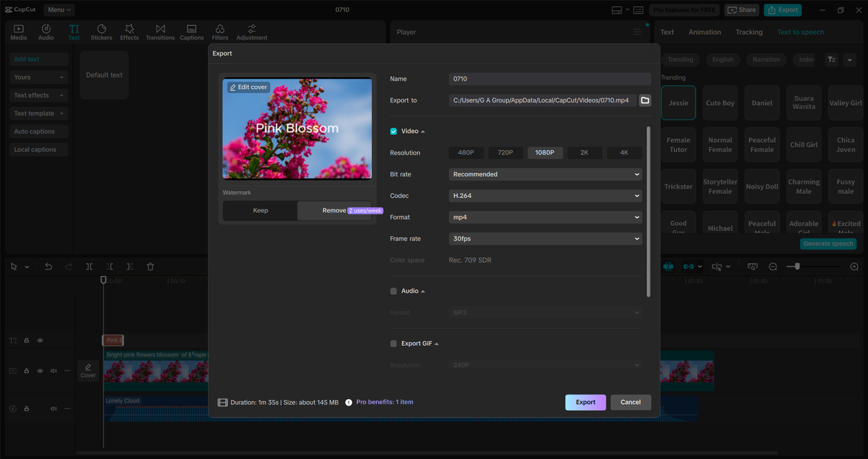868x459 pixels.
Task: Click the Select cursor tool in timeline
Action: 14,267
